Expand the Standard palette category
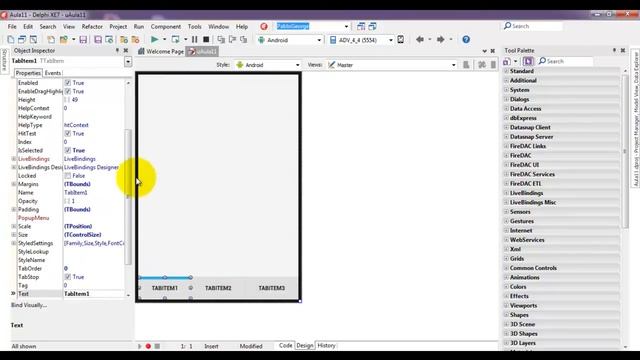Screen dimensions: 640x360 pyautogui.click(x=507, y=71)
